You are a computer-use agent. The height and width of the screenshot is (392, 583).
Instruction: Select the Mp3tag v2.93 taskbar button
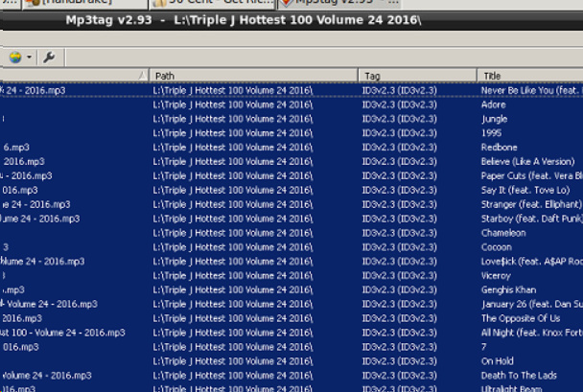point(338,3)
